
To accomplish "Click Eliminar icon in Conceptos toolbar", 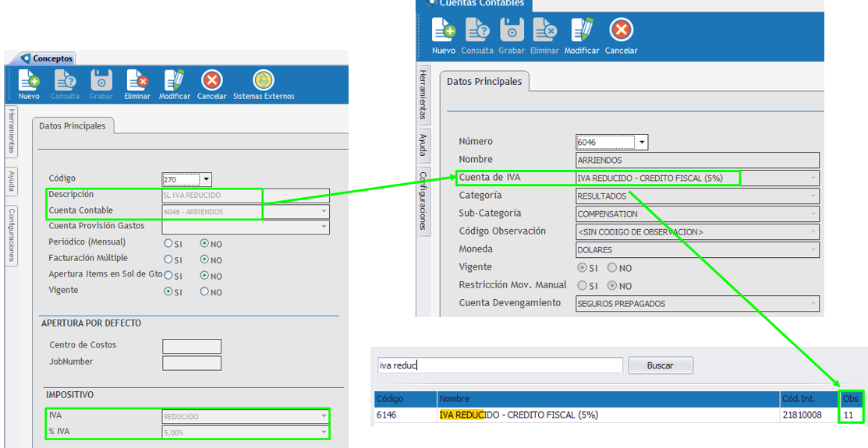I will [x=137, y=80].
